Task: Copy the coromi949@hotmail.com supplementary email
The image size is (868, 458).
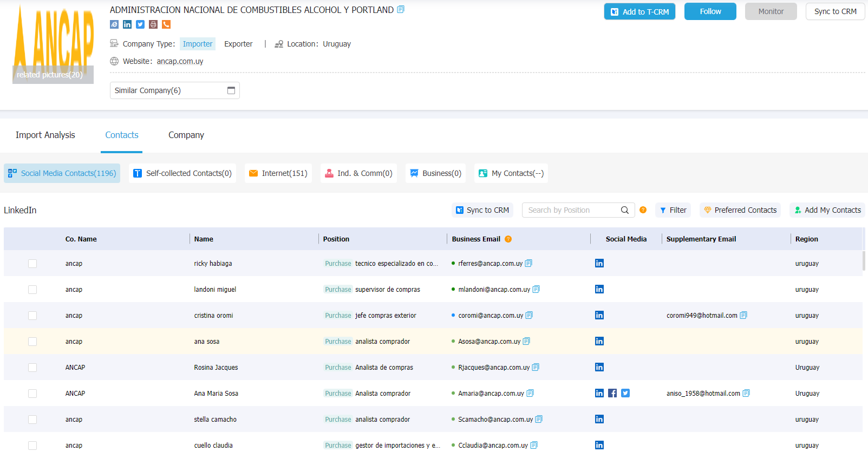Action: tap(743, 315)
